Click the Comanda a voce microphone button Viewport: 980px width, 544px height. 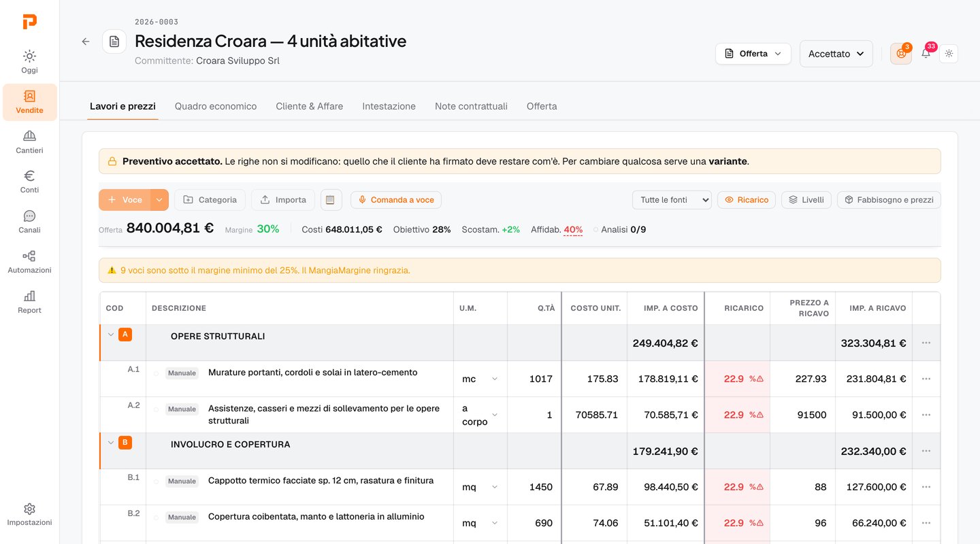point(396,200)
